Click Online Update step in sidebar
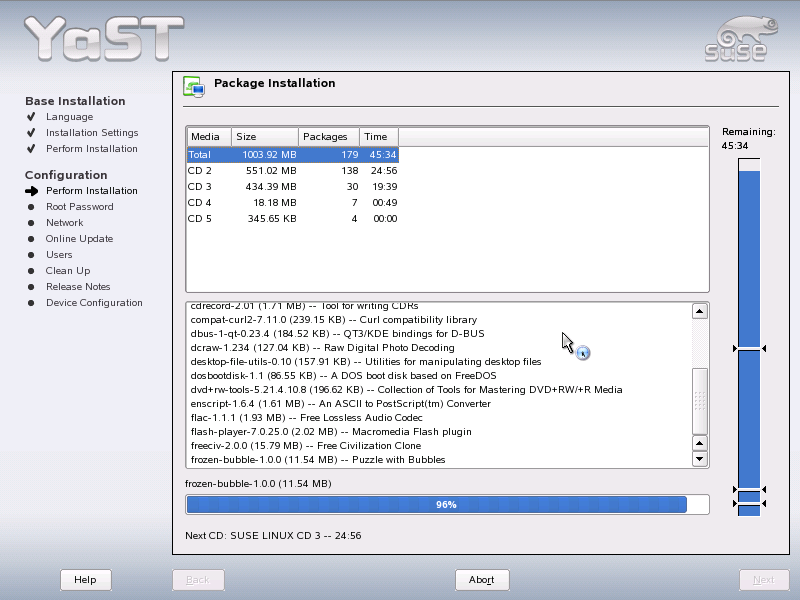 tap(79, 239)
